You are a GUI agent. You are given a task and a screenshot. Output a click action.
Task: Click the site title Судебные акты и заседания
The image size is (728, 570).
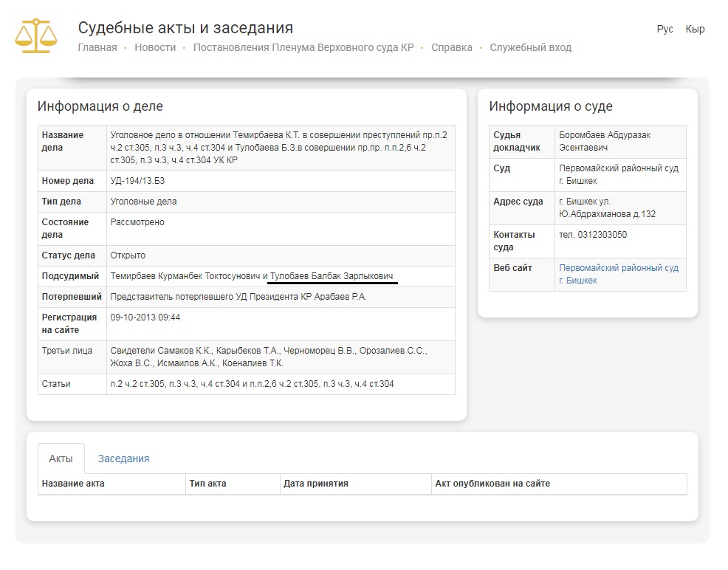click(x=185, y=28)
